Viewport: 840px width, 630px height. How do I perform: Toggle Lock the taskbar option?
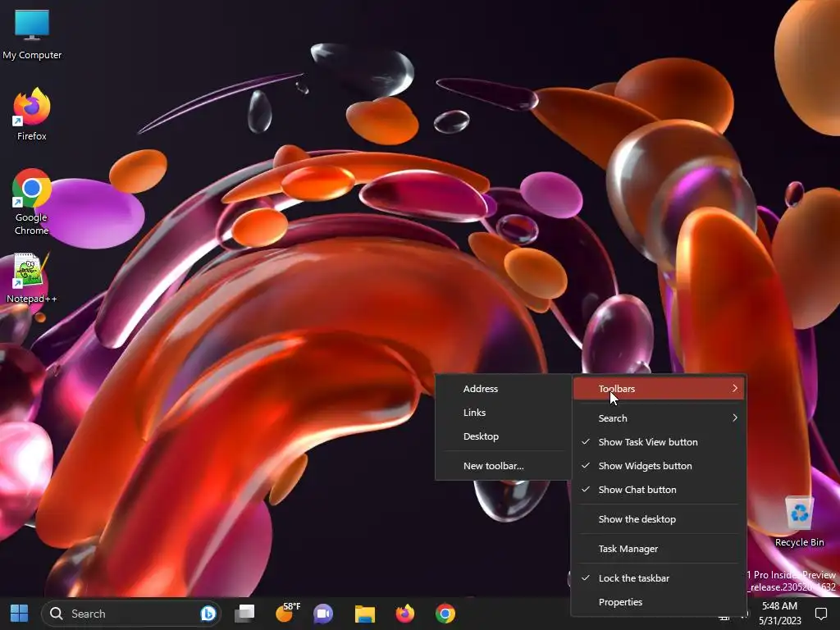(660, 578)
